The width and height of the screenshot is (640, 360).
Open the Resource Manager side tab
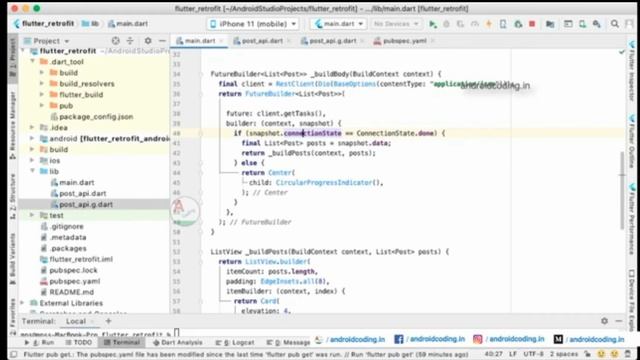point(13,125)
